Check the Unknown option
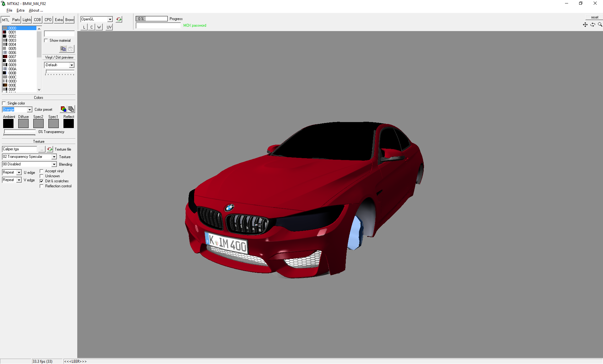 pyautogui.click(x=41, y=176)
